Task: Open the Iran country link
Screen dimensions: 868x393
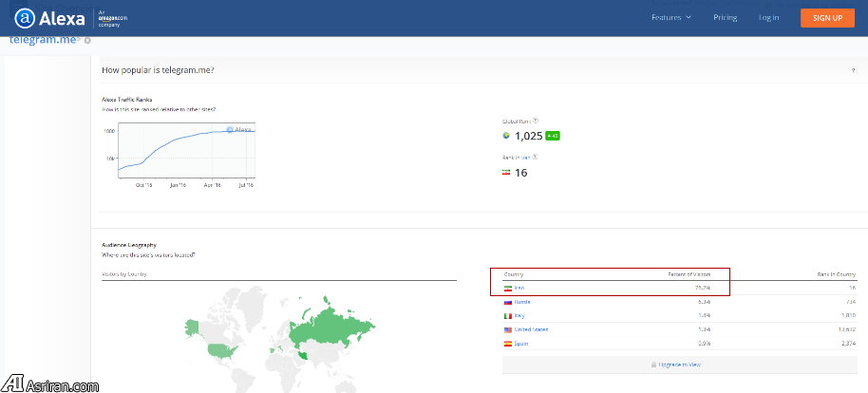Action: click(521, 287)
